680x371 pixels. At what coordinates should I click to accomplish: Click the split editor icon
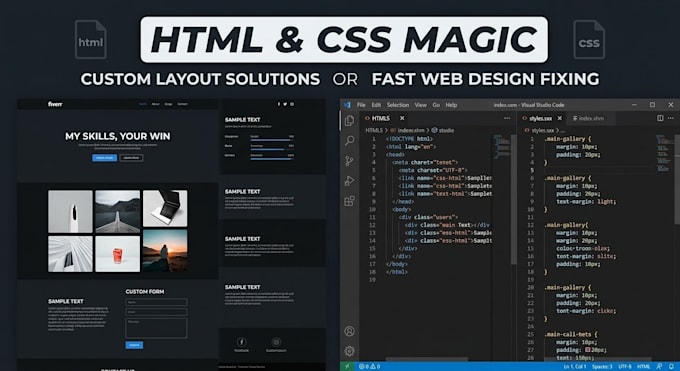click(x=660, y=118)
